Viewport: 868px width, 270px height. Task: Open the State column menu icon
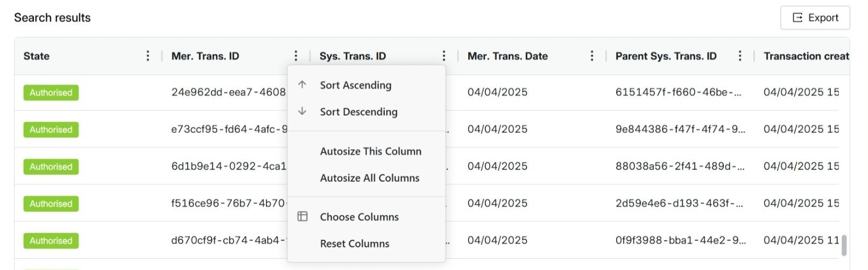tap(148, 56)
